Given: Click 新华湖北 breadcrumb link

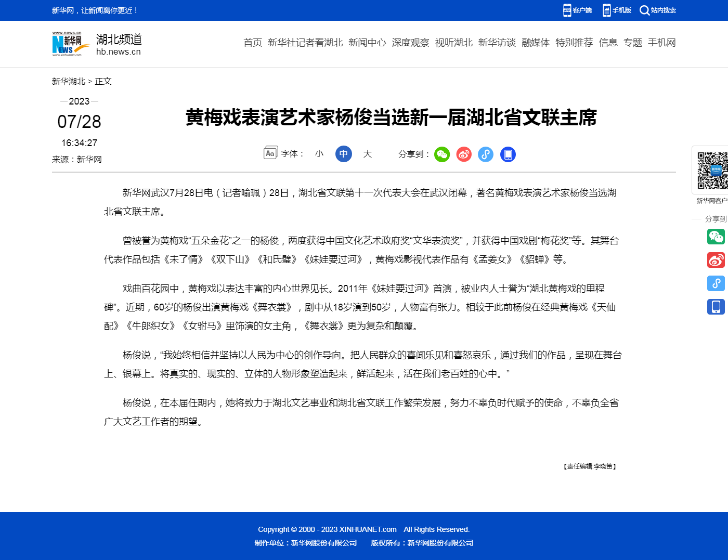Looking at the screenshot, I should coord(68,82).
